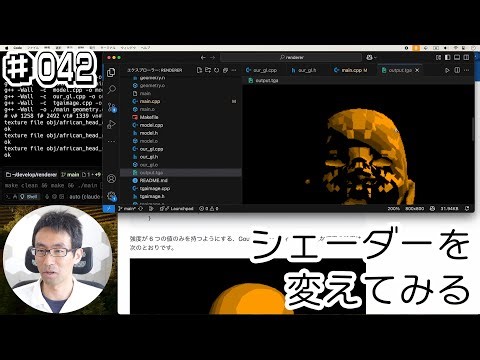Toggle the bottom panel visibility

457,58
